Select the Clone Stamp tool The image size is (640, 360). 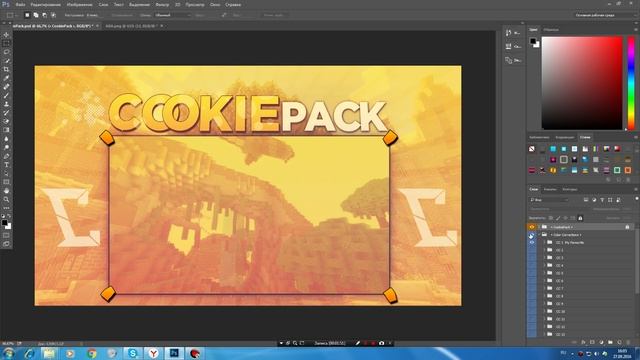click(x=6, y=104)
